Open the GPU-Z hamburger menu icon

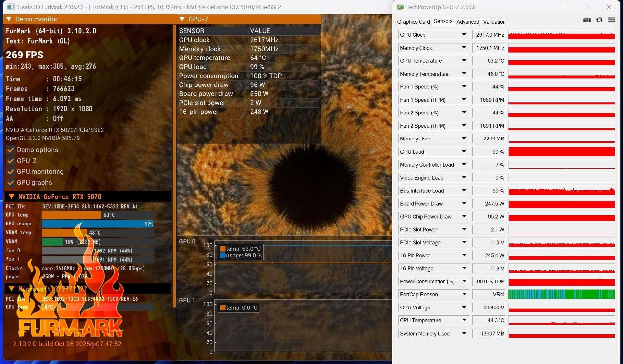[x=611, y=20]
